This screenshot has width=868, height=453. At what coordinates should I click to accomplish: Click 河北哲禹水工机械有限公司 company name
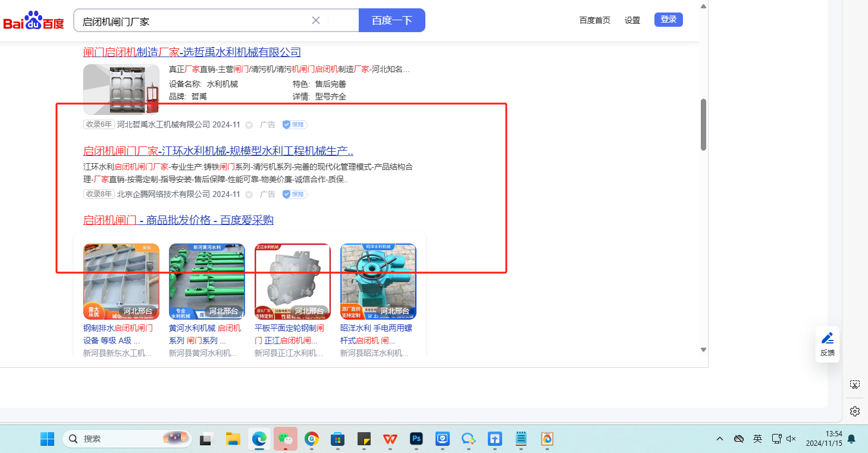click(x=164, y=125)
